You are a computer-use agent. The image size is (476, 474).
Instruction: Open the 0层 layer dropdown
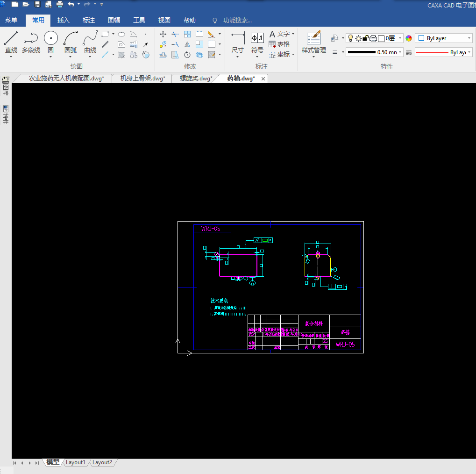pyautogui.click(x=400, y=38)
